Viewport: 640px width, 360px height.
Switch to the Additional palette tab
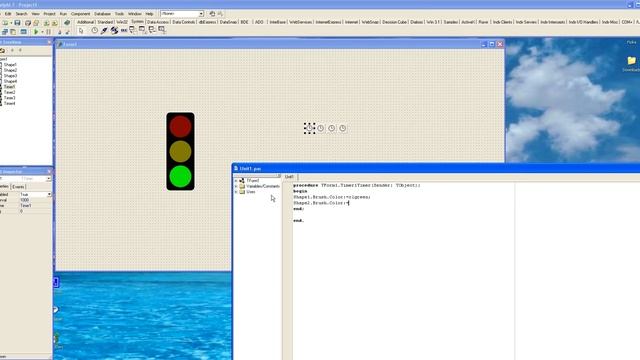click(85, 22)
